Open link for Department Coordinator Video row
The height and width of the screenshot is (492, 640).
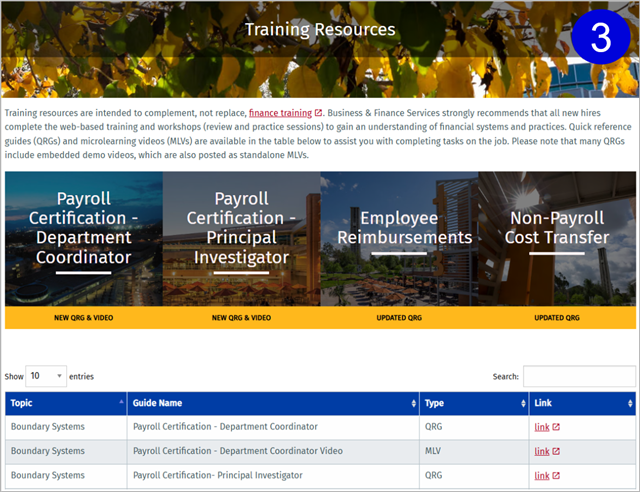point(542,452)
